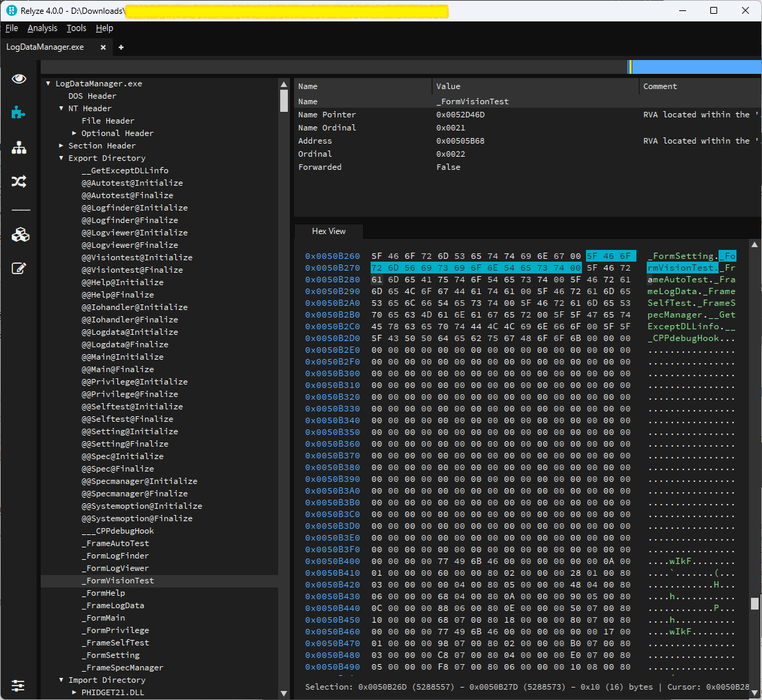Select @@Visiontest@Initialize export
Viewport: 762px width, 700px height.
pos(137,257)
